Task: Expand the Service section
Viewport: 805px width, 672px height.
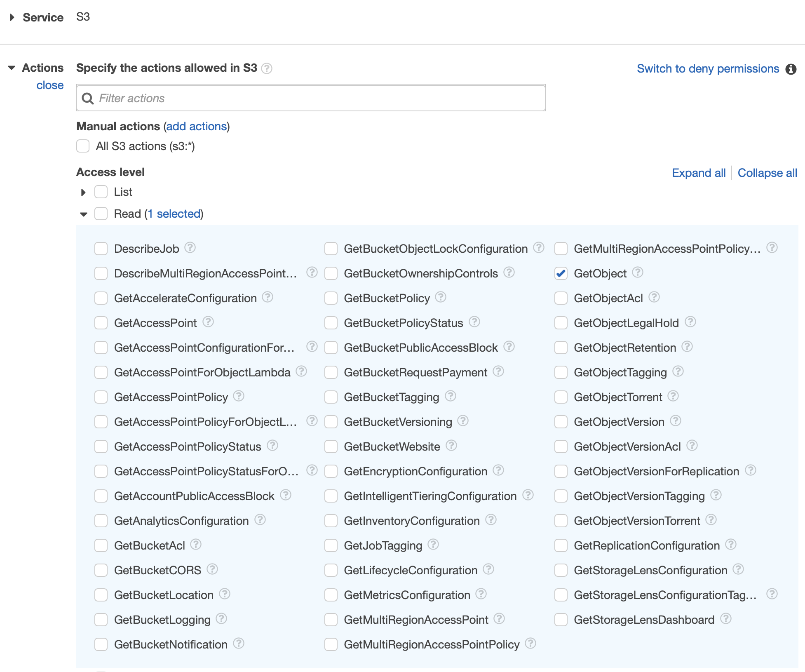Action: tap(12, 17)
